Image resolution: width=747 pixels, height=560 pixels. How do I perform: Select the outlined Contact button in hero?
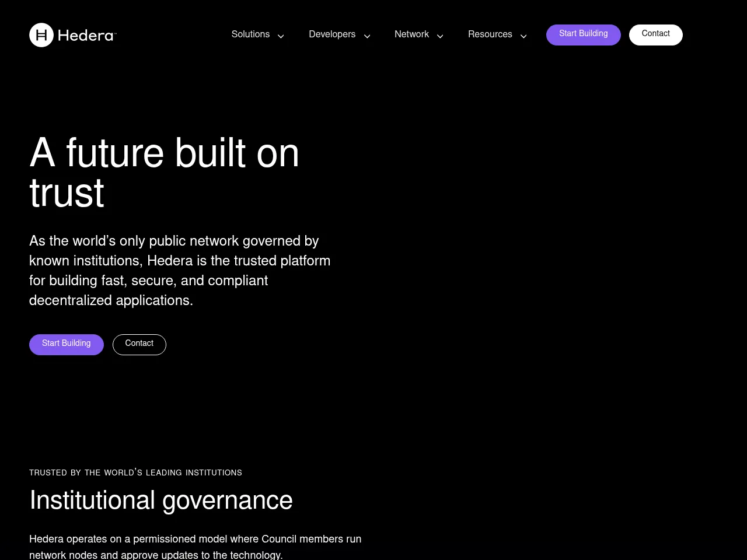click(139, 344)
